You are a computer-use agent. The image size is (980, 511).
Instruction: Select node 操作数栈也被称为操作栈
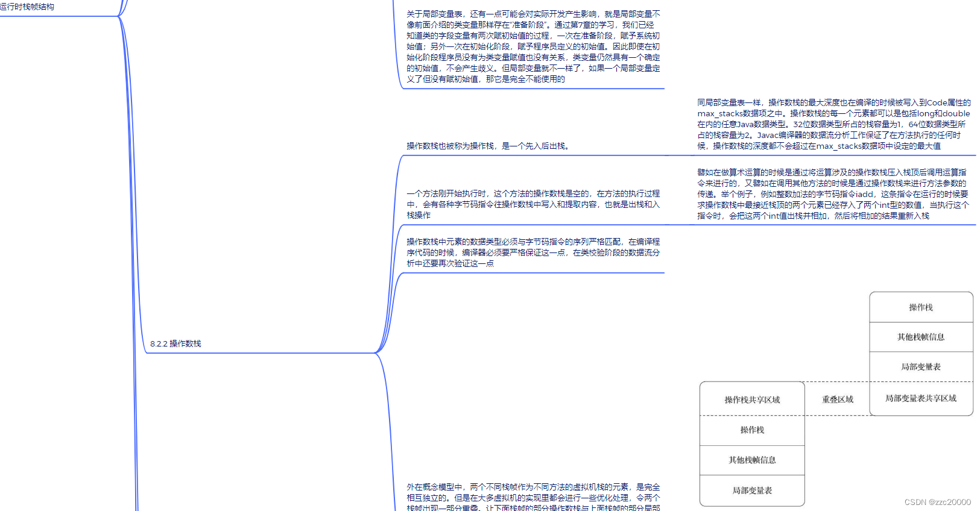click(x=488, y=146)
